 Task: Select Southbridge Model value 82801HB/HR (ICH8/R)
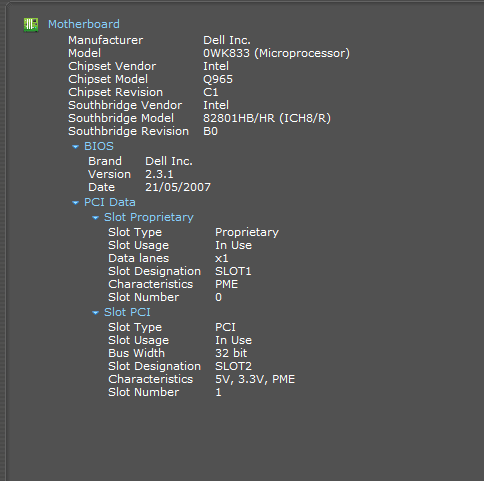(267, 118)
